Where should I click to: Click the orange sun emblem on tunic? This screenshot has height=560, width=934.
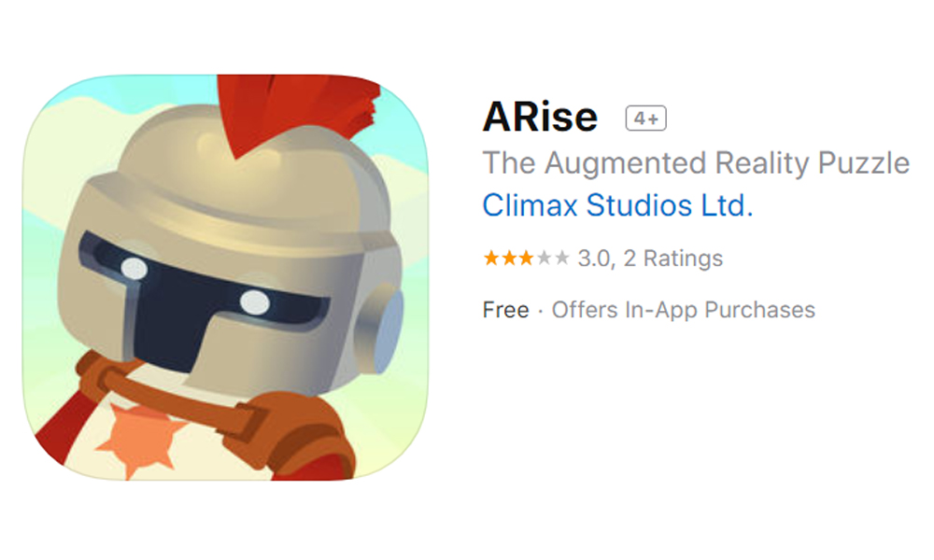click(x=141, y=439)
